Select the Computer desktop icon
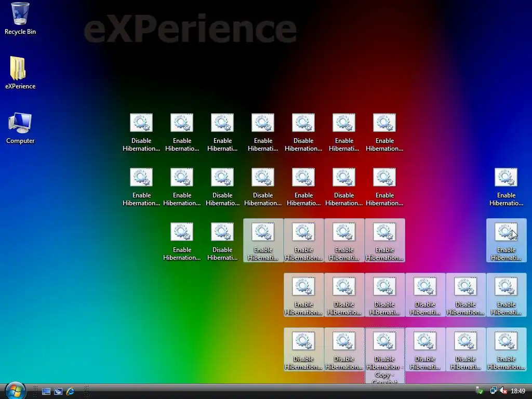 [x=20, y=128]
